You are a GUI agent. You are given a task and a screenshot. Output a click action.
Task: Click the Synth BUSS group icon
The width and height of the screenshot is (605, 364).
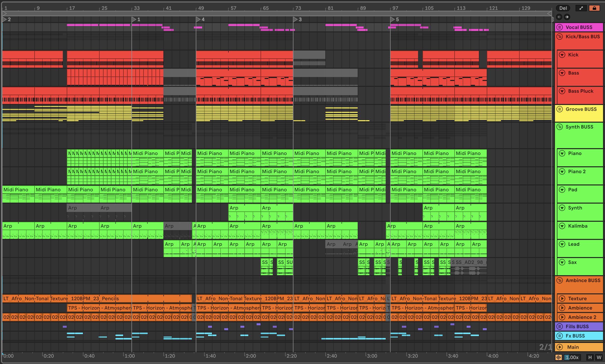(x=560, y=127)
